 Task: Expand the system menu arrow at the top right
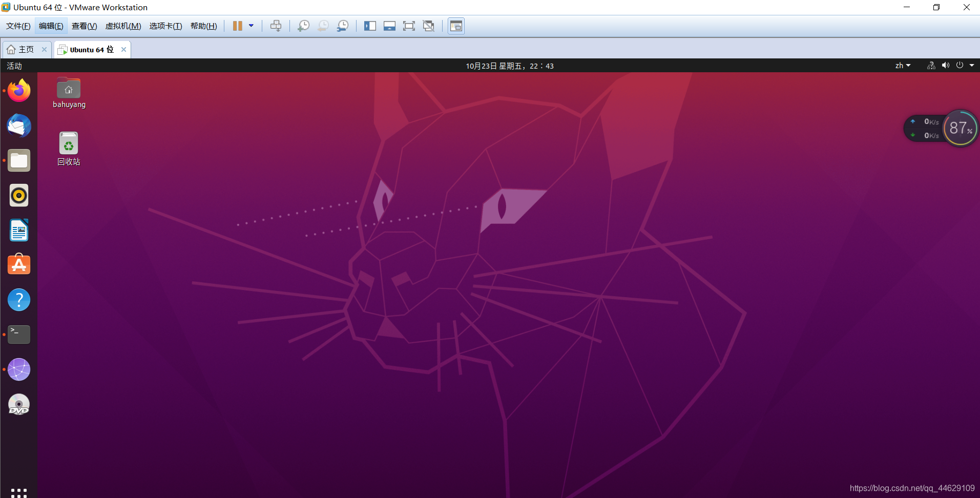click(x=972, y=66)
